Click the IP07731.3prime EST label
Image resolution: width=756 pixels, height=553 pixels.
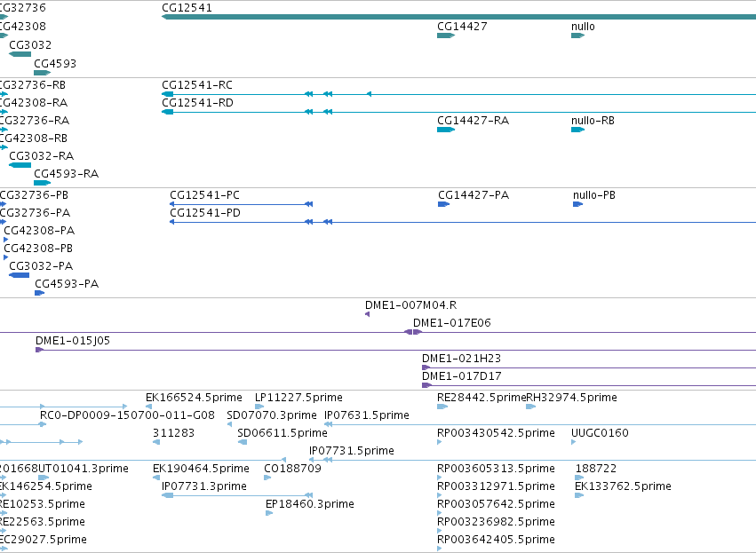click(204, 487)
